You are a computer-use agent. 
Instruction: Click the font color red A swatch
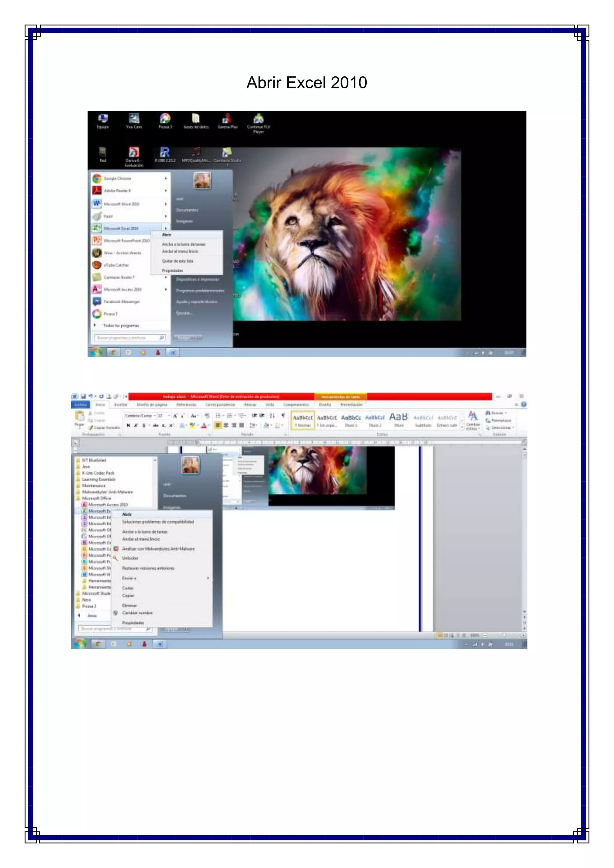[x=204, y=426]
